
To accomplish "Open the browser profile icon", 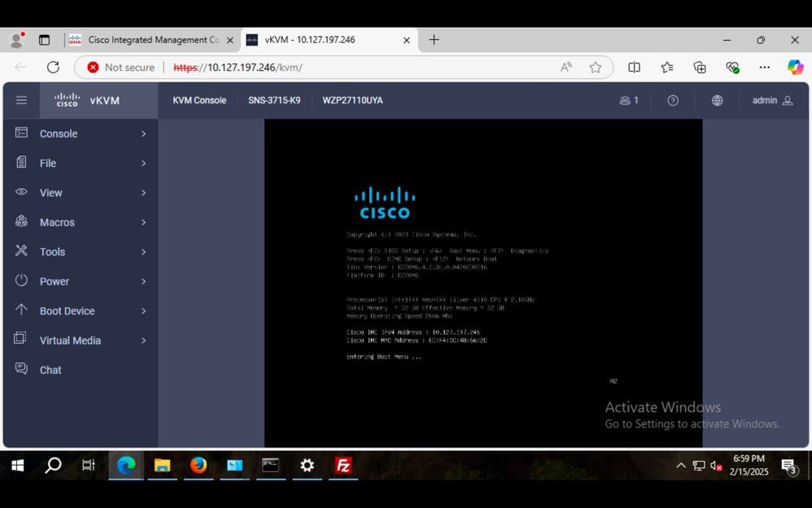I will click(16, 40).
